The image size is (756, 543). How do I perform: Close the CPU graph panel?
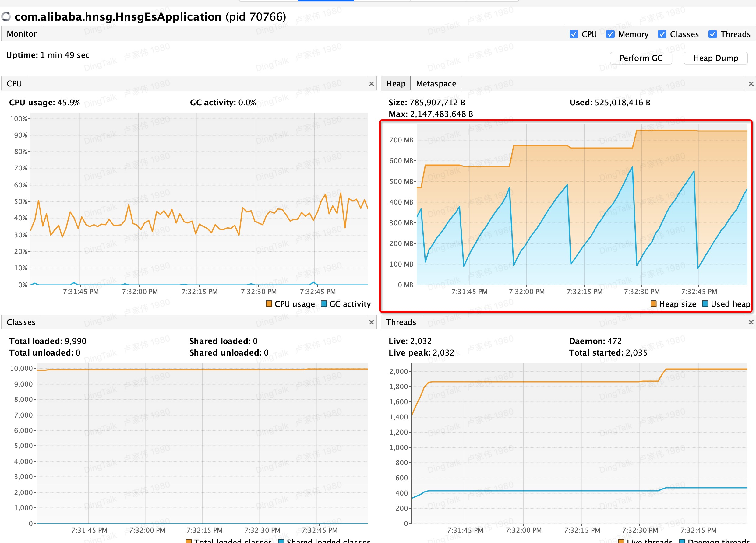tap(371, 84)
